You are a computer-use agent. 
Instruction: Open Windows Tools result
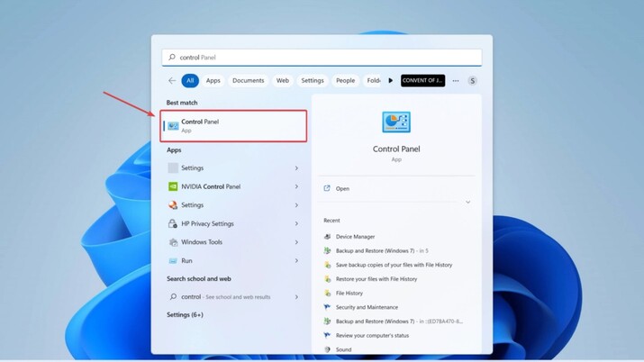point(233,242)
